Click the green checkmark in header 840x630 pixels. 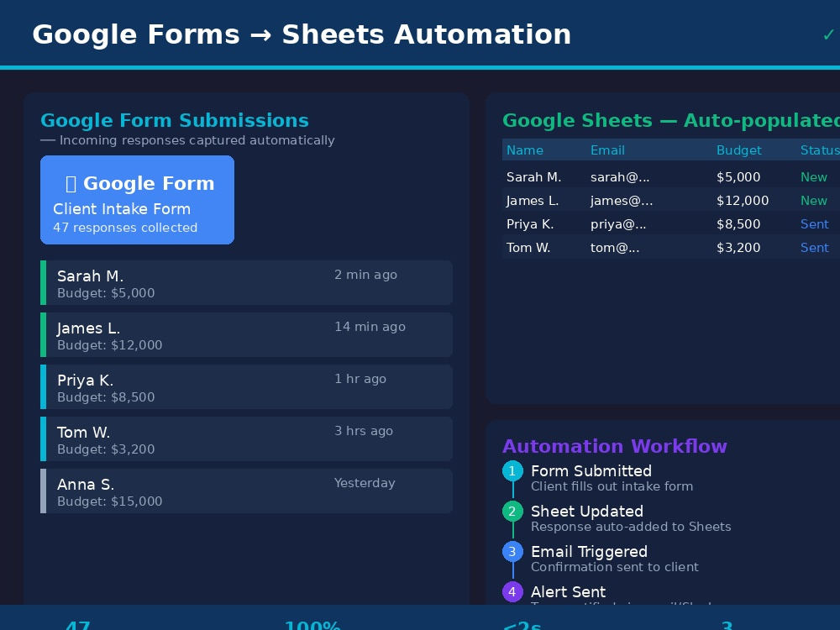click(828, 34)
